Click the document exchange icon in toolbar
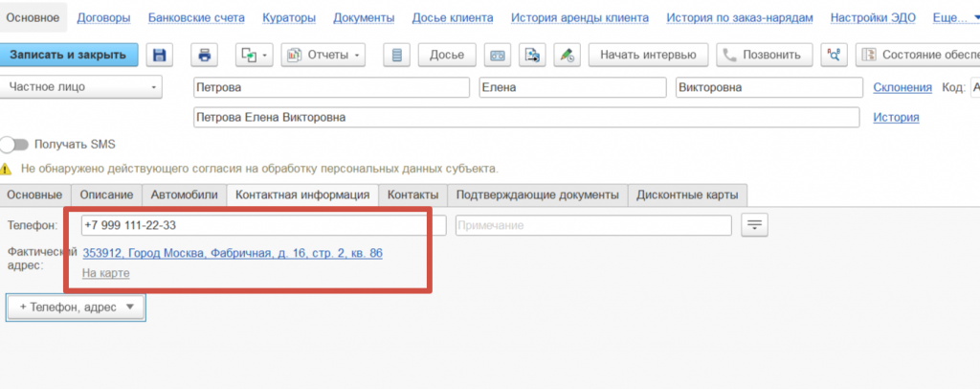 pyautogui.click(x=532, y=55)
